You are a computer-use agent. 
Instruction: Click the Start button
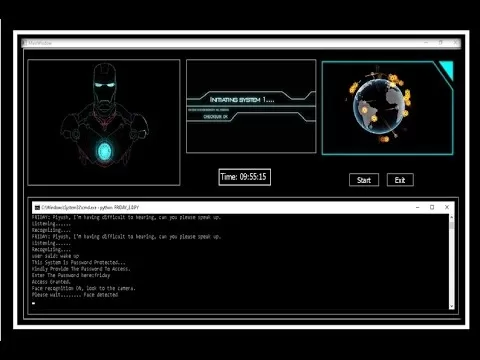[364, 180]
